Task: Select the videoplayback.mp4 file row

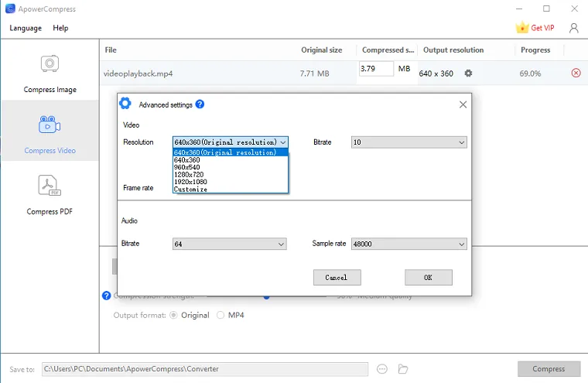Action: coord(344,74)
